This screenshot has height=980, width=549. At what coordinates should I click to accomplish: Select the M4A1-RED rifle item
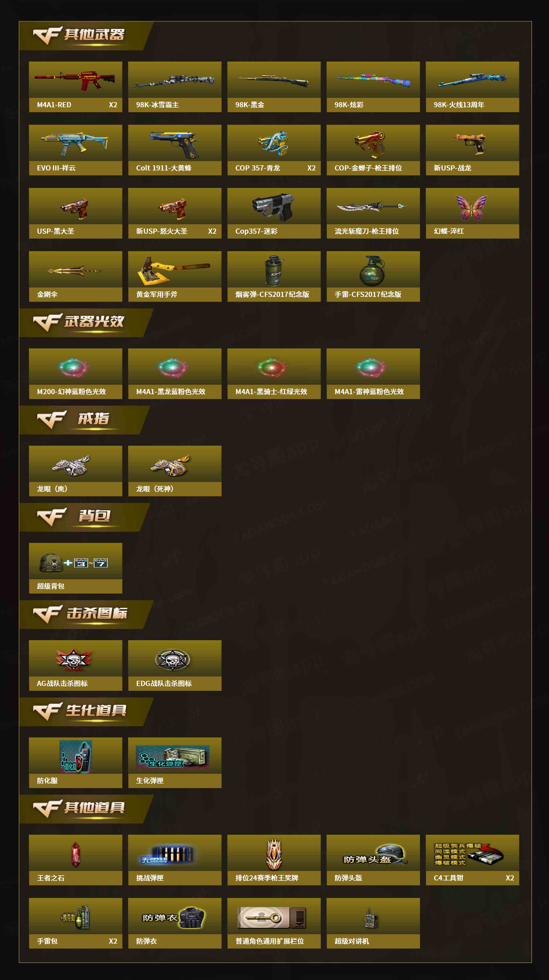pyautogui.click(x=75, y=87)
